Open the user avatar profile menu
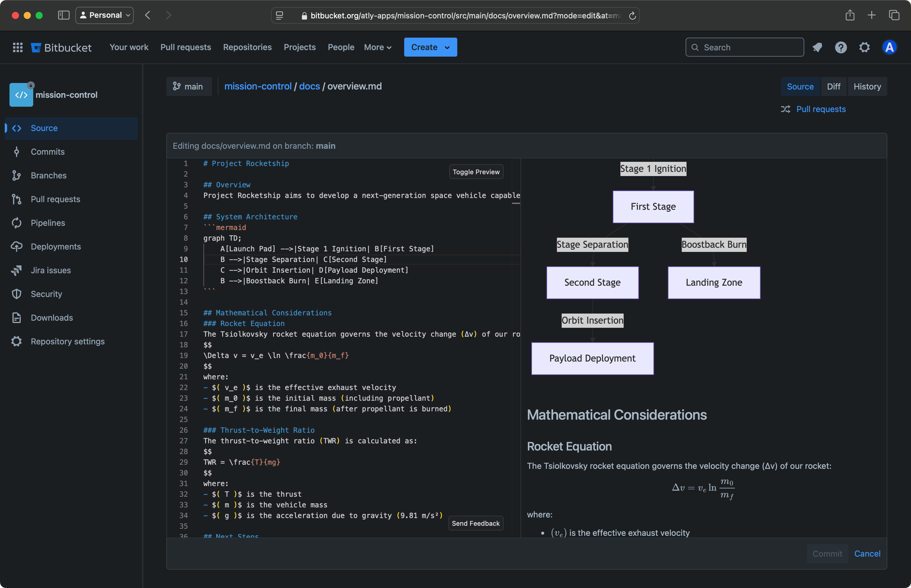Screen dimensions: 911x588 tap(889, 47)
